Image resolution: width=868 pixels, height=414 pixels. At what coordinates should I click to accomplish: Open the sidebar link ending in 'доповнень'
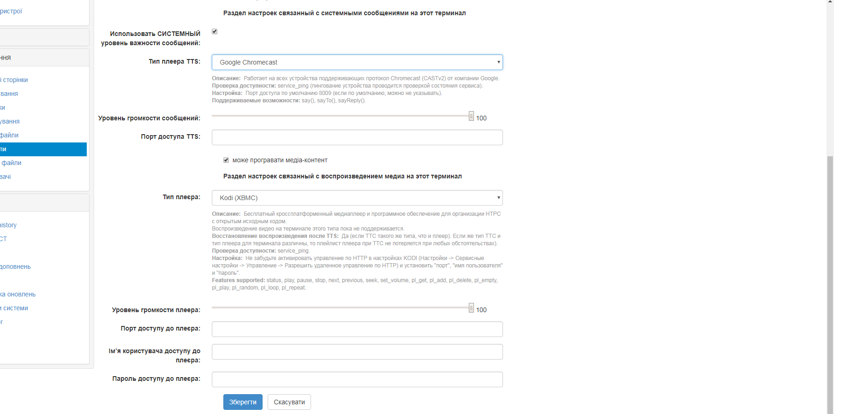click(16, 266)
